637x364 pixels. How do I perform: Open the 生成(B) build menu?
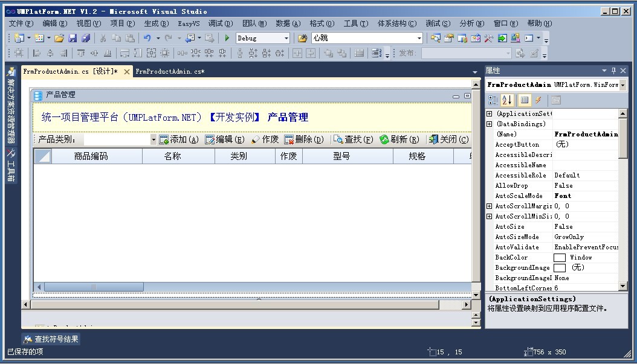(157, 24)
